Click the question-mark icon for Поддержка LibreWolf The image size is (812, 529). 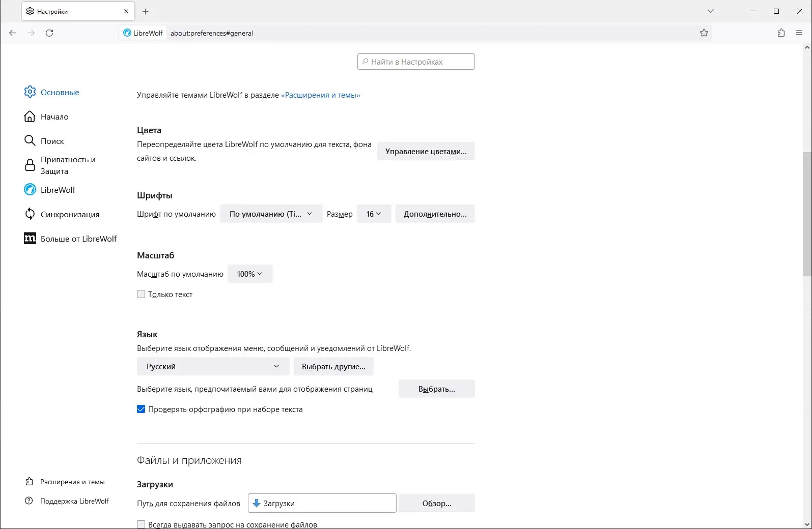click(29, 501)
